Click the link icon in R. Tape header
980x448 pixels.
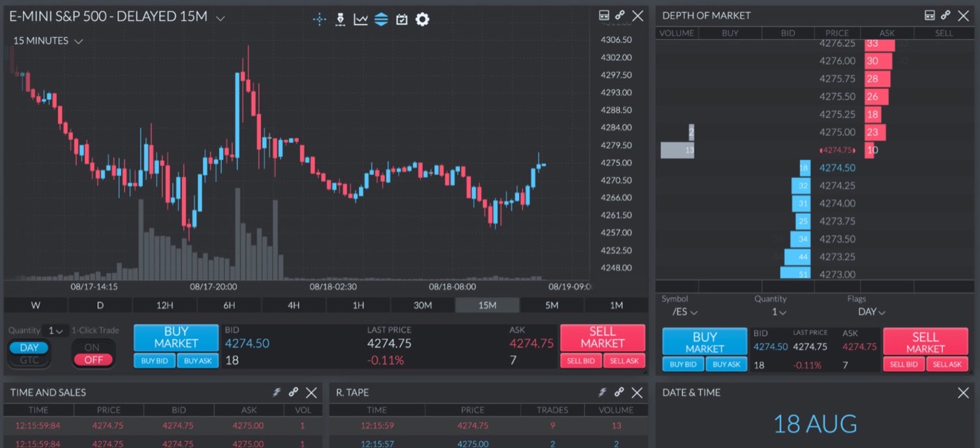(x=619, y=393)
